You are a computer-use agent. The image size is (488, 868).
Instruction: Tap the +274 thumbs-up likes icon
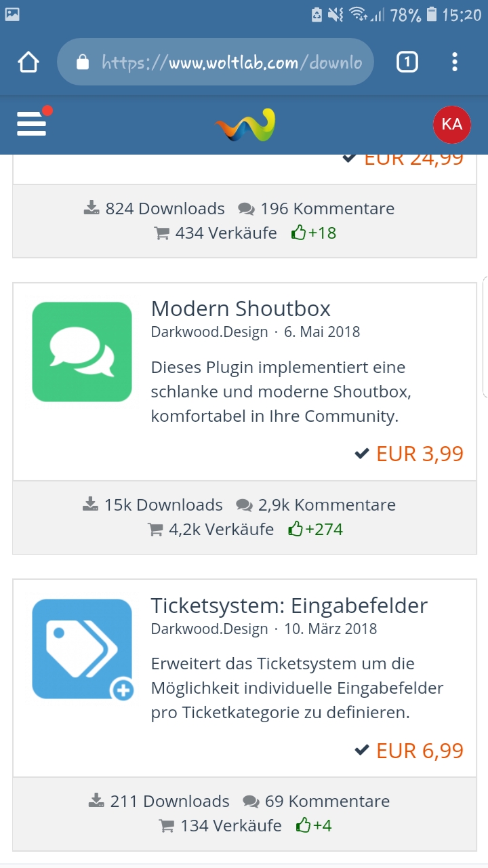tap(296, 529)
